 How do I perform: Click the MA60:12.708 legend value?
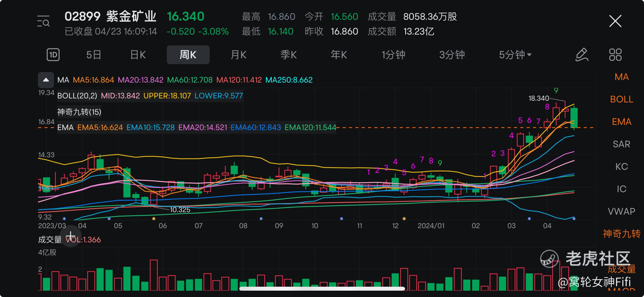tap(190, 80)
